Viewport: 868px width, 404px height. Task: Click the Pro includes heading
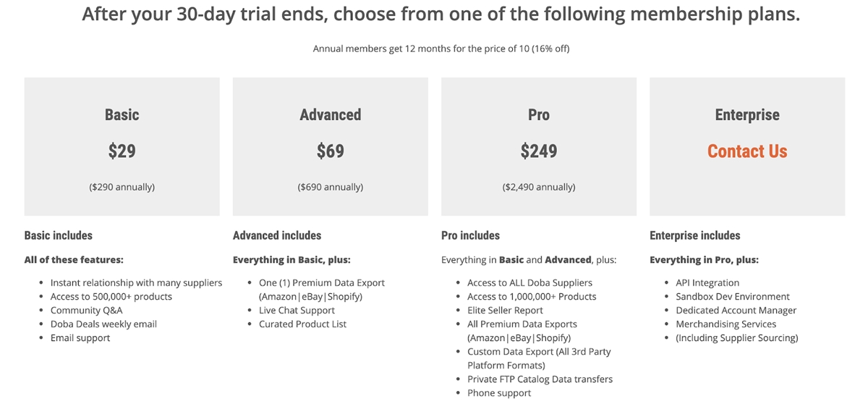point(470,235)
